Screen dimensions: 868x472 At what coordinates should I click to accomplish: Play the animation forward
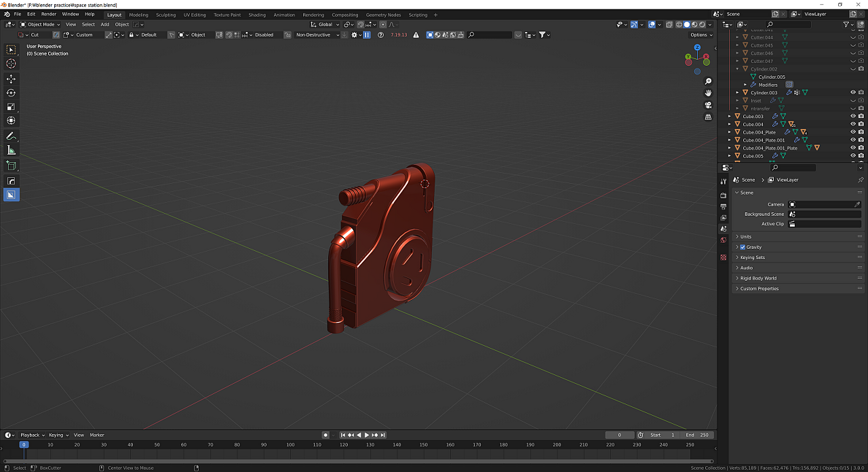tap(367, 435)
